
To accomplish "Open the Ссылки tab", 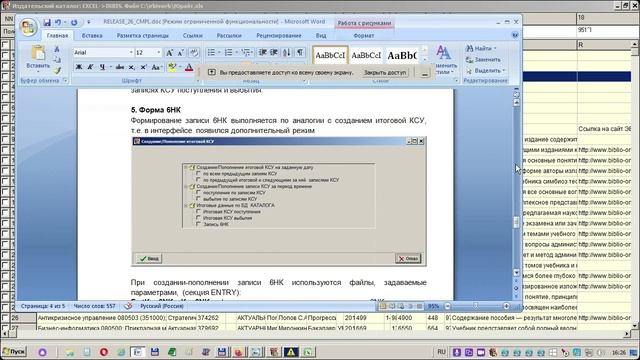I will pos(193,36).
